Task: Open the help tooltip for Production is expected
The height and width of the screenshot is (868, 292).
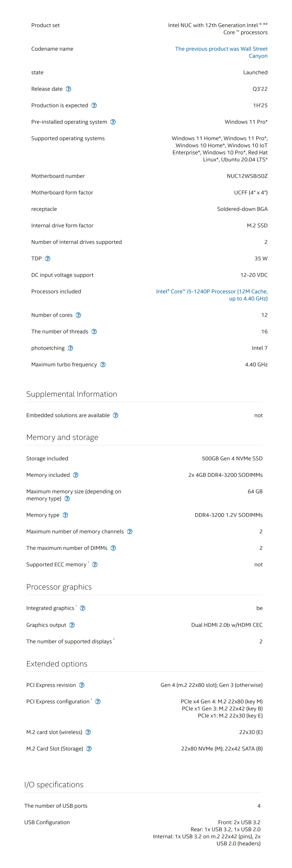Action: click(x=94, y=105)
